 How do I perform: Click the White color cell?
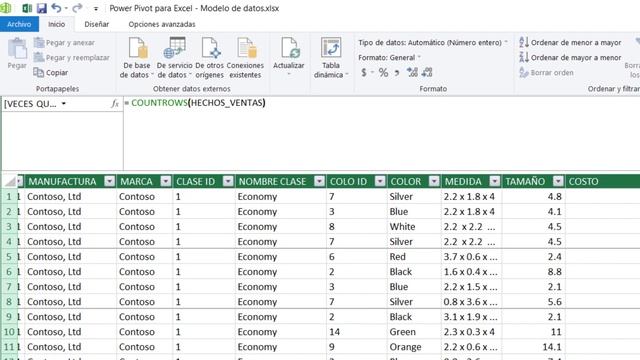coord(414,227)
